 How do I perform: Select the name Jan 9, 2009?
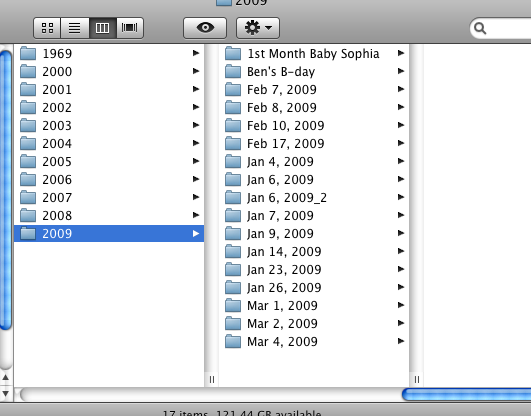pos(280,233)
